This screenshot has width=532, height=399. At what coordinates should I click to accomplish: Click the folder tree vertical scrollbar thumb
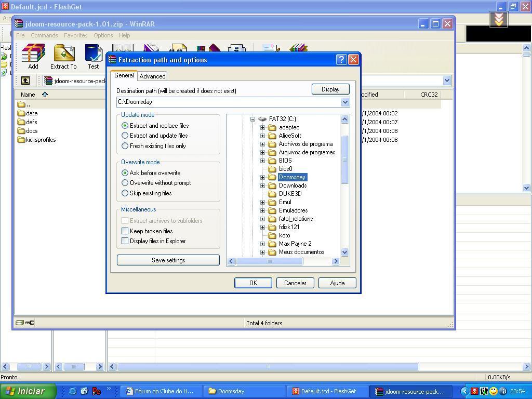[x=345, y=159]
